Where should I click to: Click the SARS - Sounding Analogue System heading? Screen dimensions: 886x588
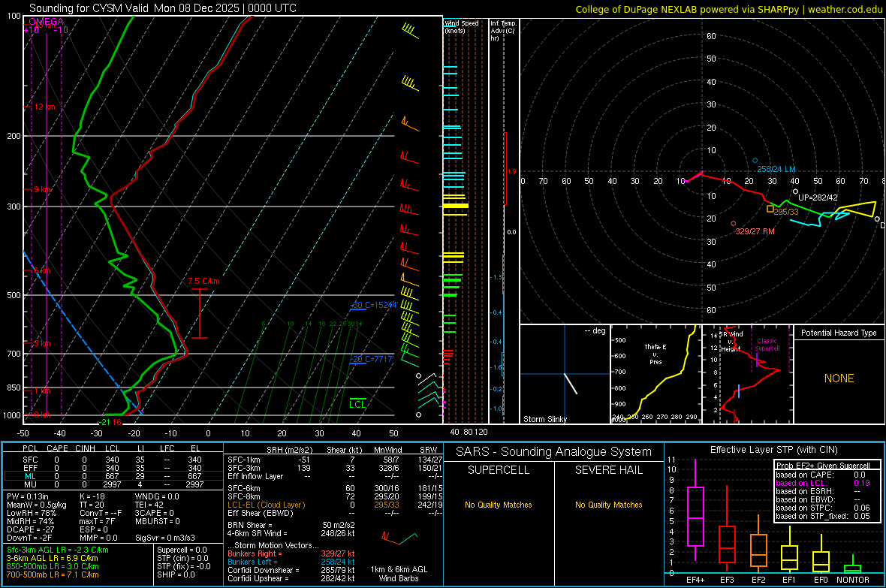(553, 452)
